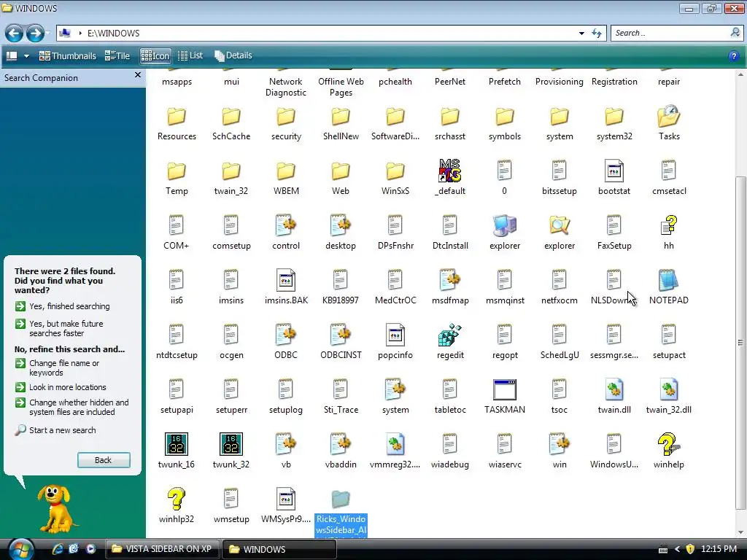Select the winhlp32 icon
This screenshot has height=560, width=747.
tap(177, 499)
